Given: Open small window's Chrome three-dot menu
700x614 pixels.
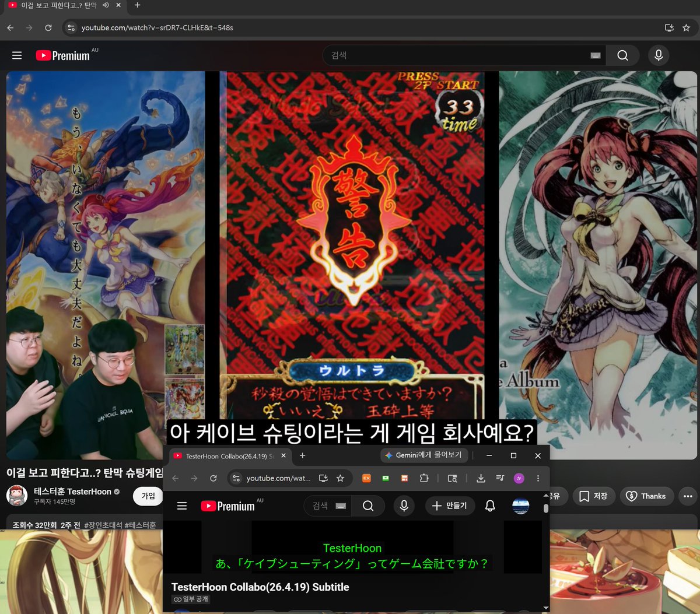Looking at the screenshot, I should tap(538, 478).
